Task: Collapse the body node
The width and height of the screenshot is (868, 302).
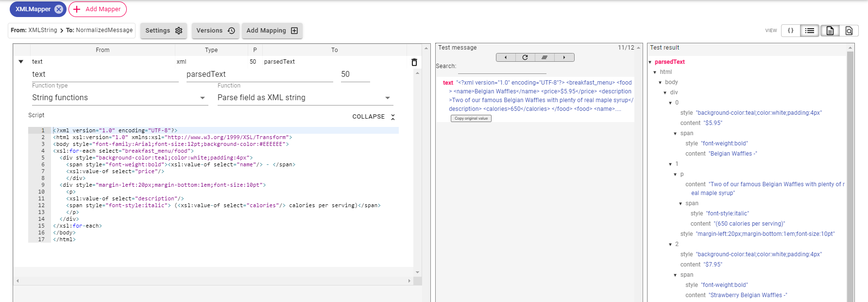Action: pyautogui.click(x=660, y=83)
